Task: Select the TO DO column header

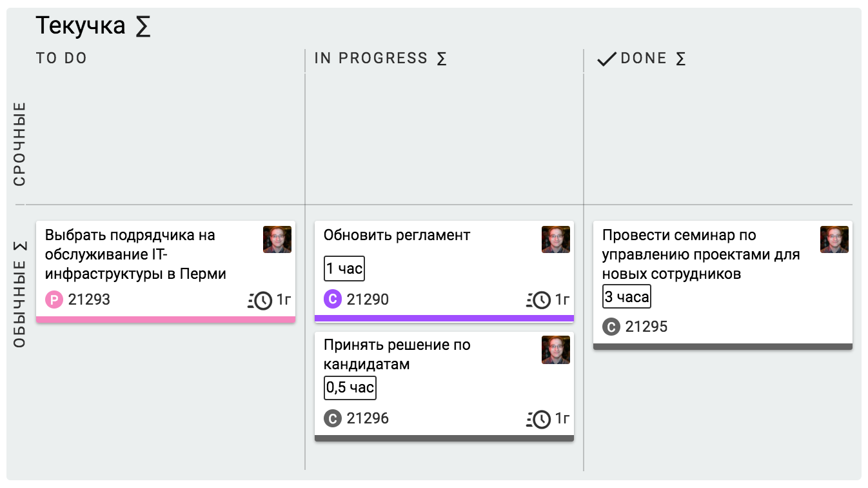Action: [x=61, y=59]
